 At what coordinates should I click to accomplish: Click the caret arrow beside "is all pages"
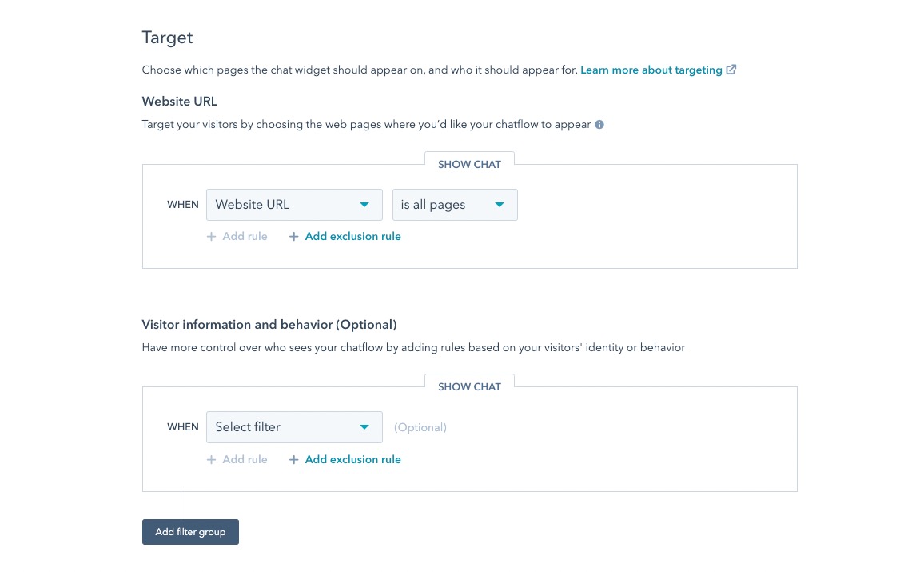click(500, 205)
